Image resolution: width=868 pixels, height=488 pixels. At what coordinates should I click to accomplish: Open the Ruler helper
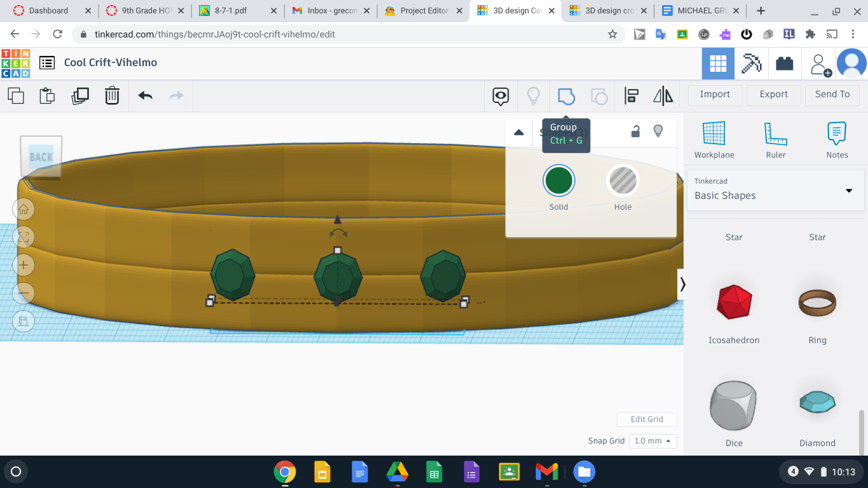(775, 139)
